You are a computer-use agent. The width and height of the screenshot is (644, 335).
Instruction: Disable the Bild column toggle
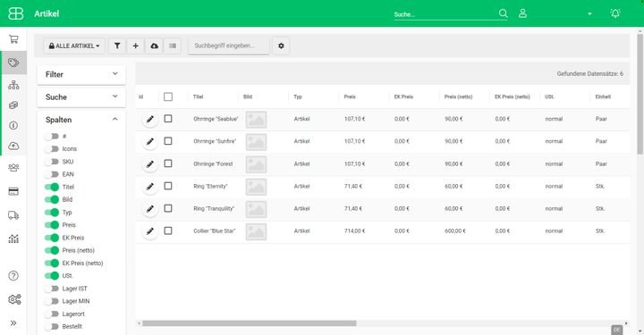pos(52,200)
